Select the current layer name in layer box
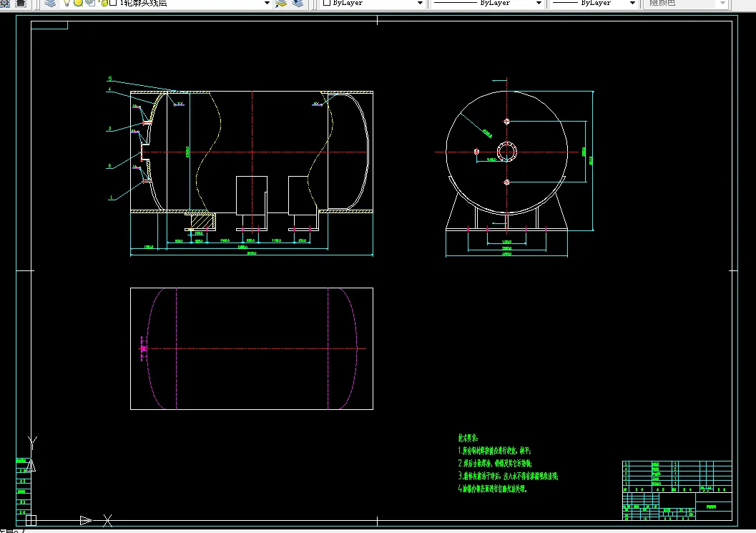Image resolution: width=756 pixels, height=533 pixels. [x=143, y=3]
